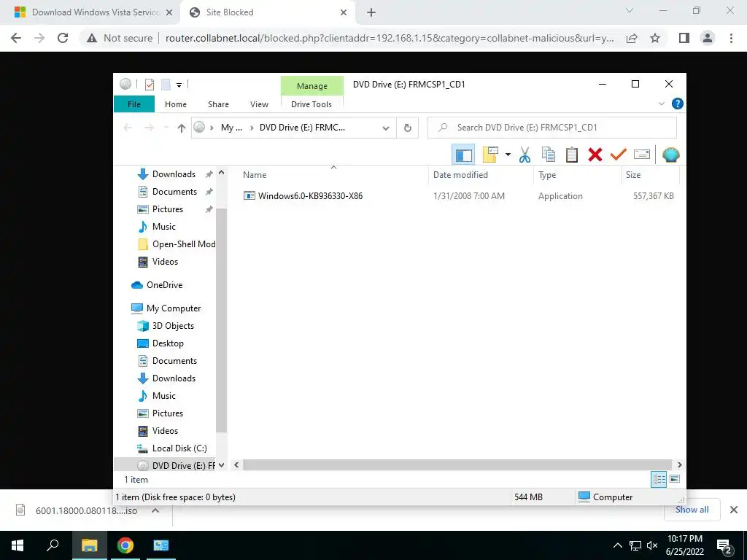The width and height of the screenshot is (747, 560).
Task: Switch to the View ribbon tab
Action: 259,104
